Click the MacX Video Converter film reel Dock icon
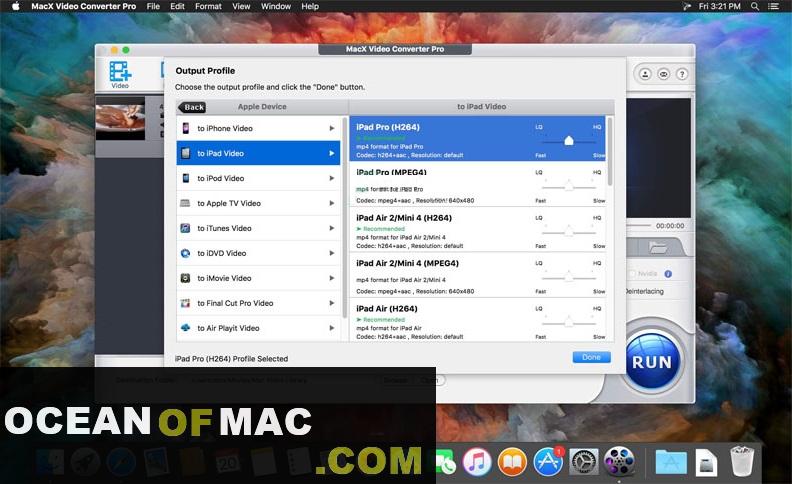Viewport: 792px width, 484px height. click(x=619, y=462)
